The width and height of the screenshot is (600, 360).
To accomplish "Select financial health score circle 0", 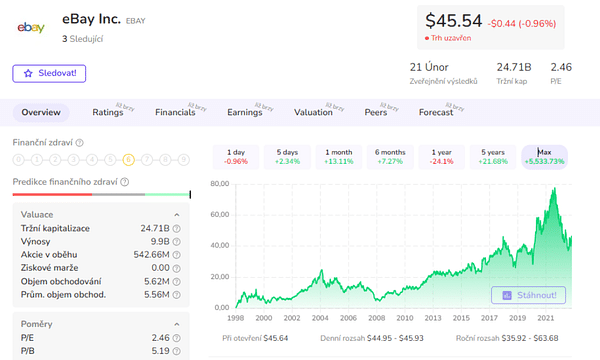I will point(18,160).
